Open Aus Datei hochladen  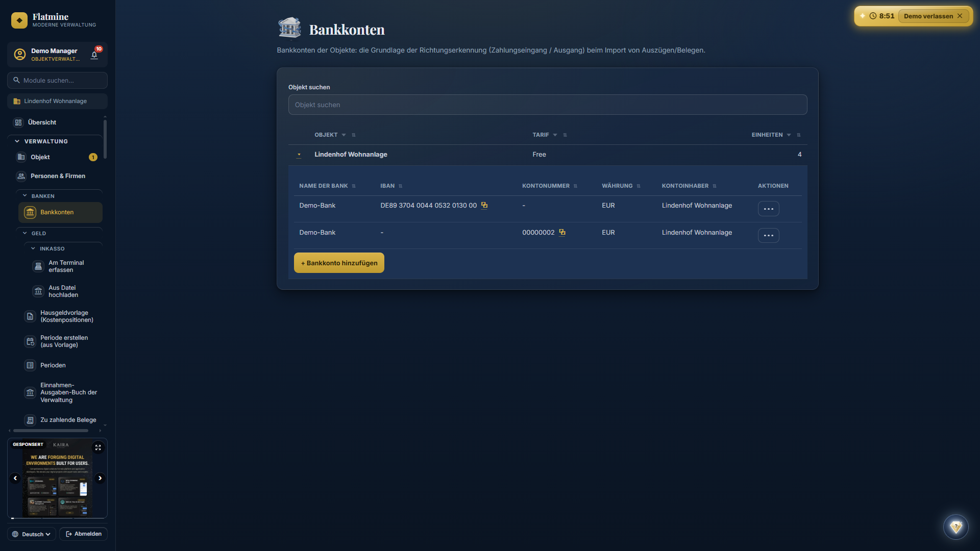click(x=64, y=291)
